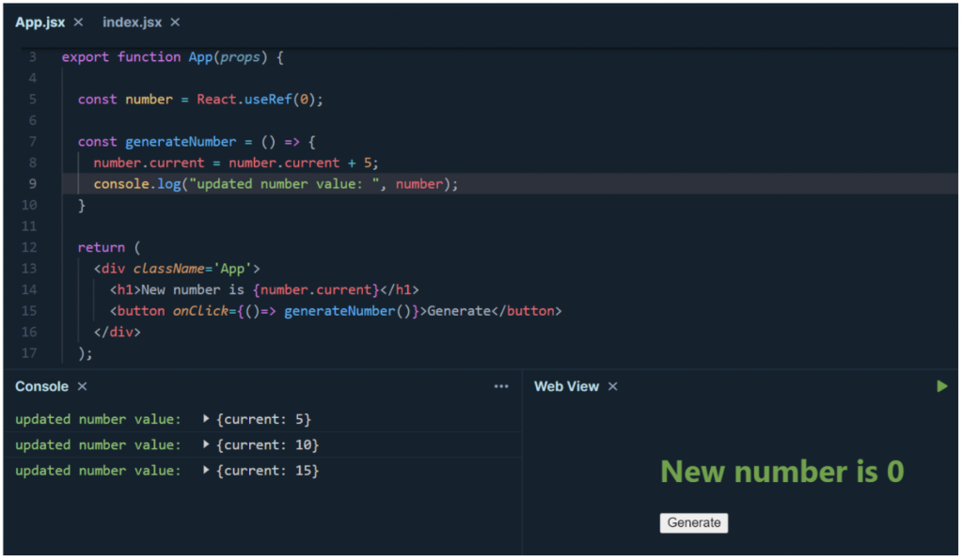Select the Web View panel tab
Screen dimensions: 963x560
tap(566, 385)
